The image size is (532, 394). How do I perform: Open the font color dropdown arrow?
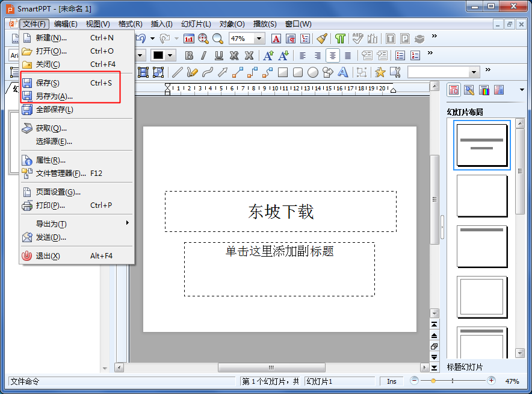(170, 55)
